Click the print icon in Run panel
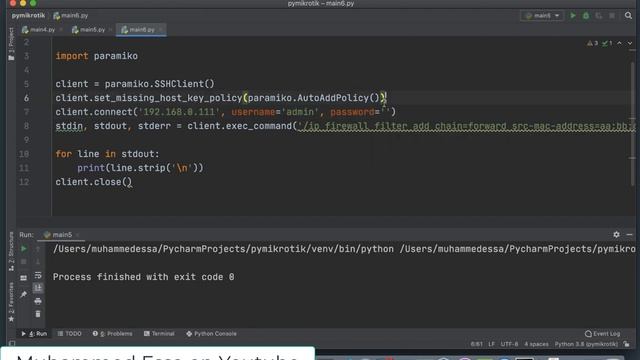The width and height of the screenshot is (640, 360). tap(38, 301)
